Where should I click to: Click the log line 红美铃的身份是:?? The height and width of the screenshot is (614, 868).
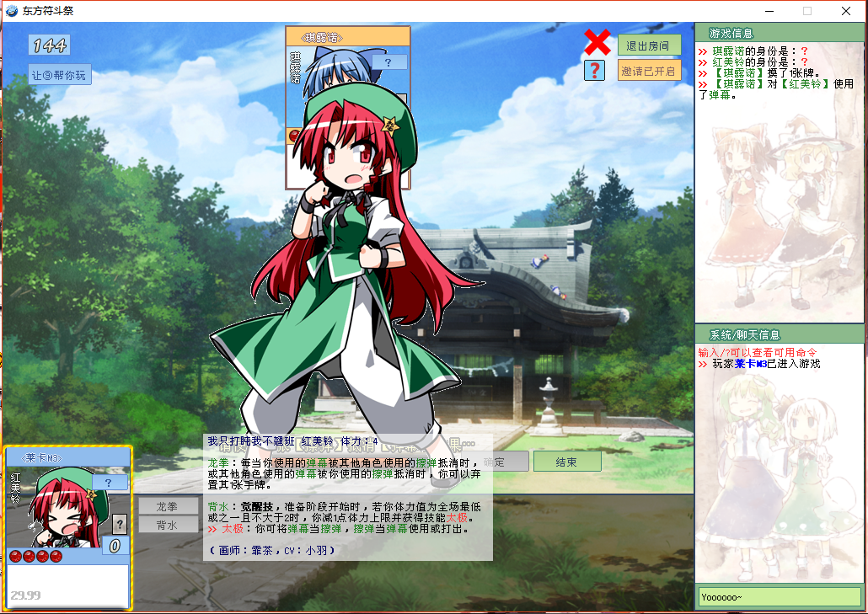[753, 62]
